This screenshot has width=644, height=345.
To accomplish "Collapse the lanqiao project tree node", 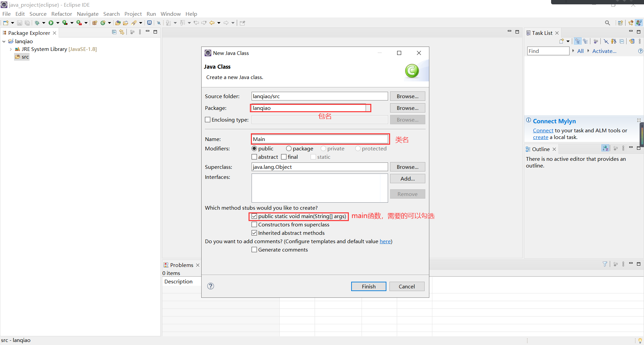I will click(x=4, y=41).
